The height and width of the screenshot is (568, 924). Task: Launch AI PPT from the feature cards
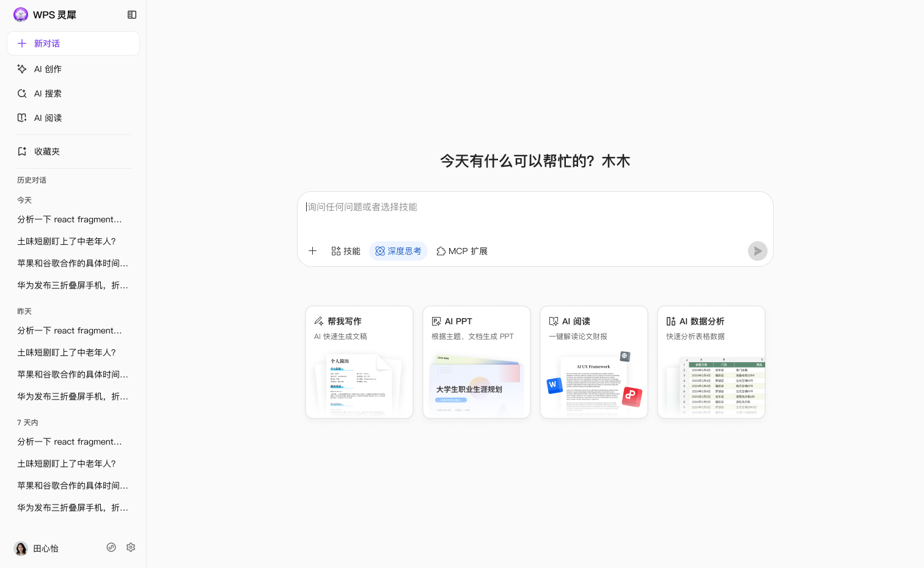[x=476, y=362]
